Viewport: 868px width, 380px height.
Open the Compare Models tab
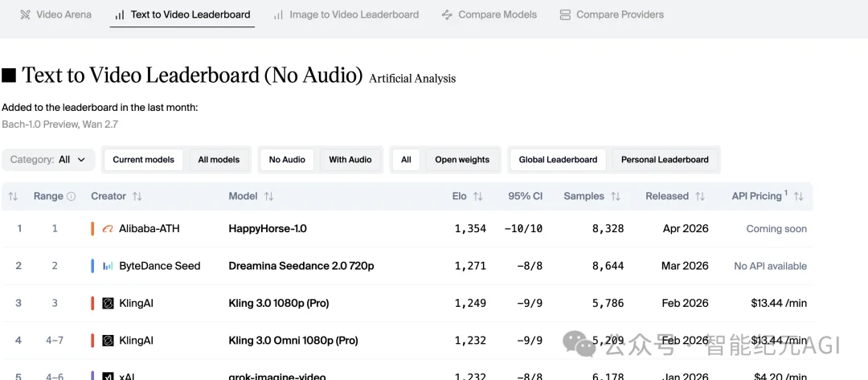489,14
